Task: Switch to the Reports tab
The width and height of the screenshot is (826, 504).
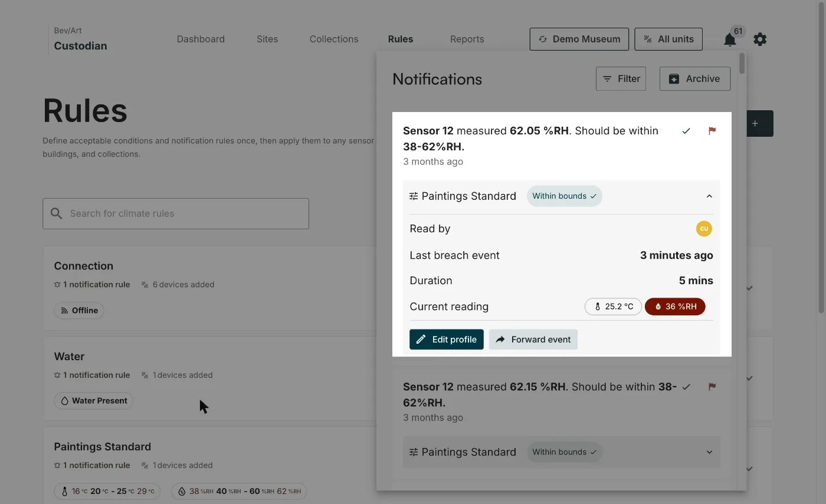Action: point(467,39)
